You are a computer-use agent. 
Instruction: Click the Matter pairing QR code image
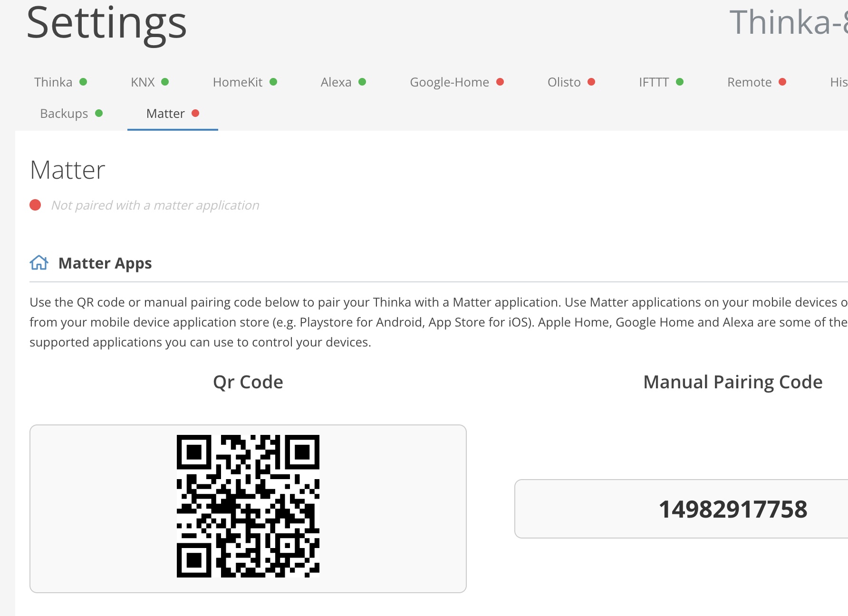click(248, 506)
